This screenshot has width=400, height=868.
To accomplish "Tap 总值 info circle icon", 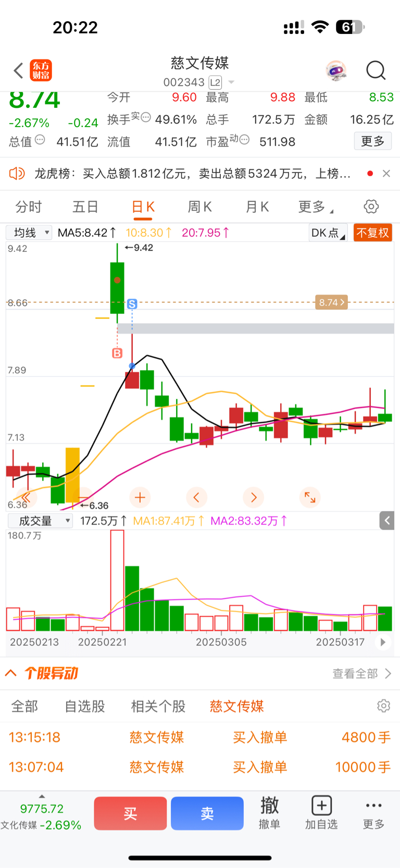I will tap(40, 140).
